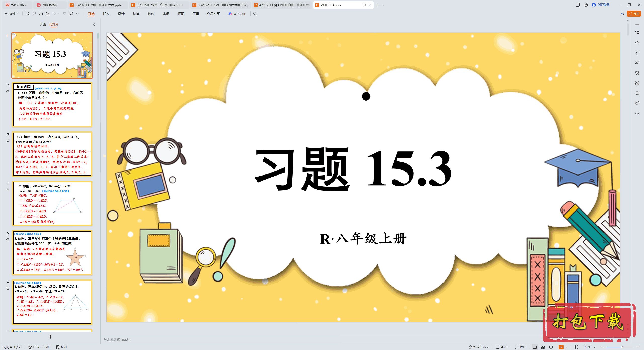The height and width of the screenshot is (350, 644).
Task: Open the help question mark icon
Action: 637,103
